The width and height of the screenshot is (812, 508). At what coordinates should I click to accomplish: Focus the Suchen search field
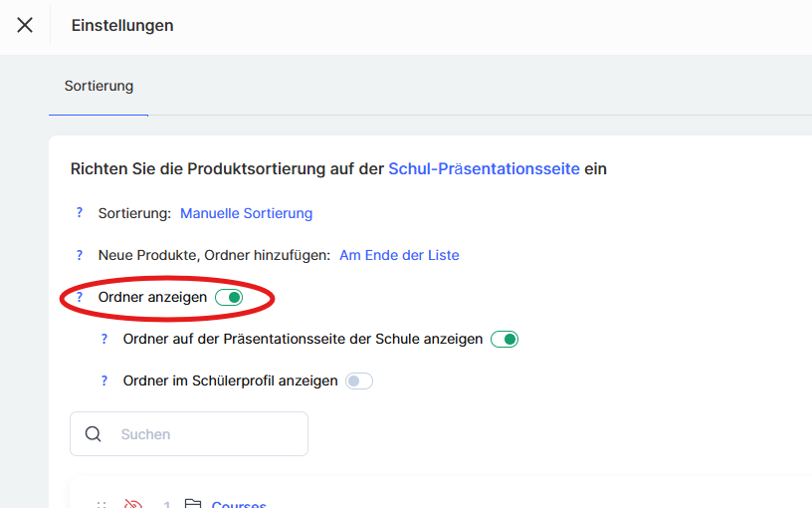tap(204, 434)
